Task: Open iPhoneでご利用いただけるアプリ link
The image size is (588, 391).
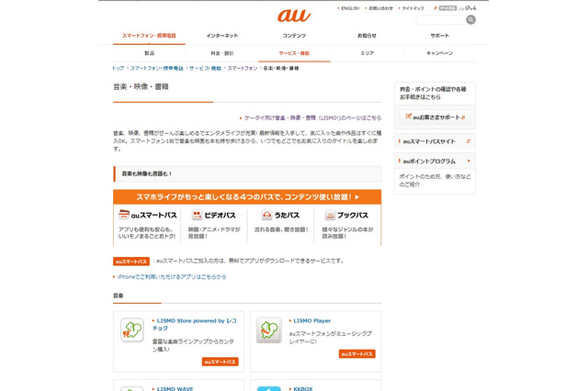Action: pyautogui.click(x=172, y=277)
